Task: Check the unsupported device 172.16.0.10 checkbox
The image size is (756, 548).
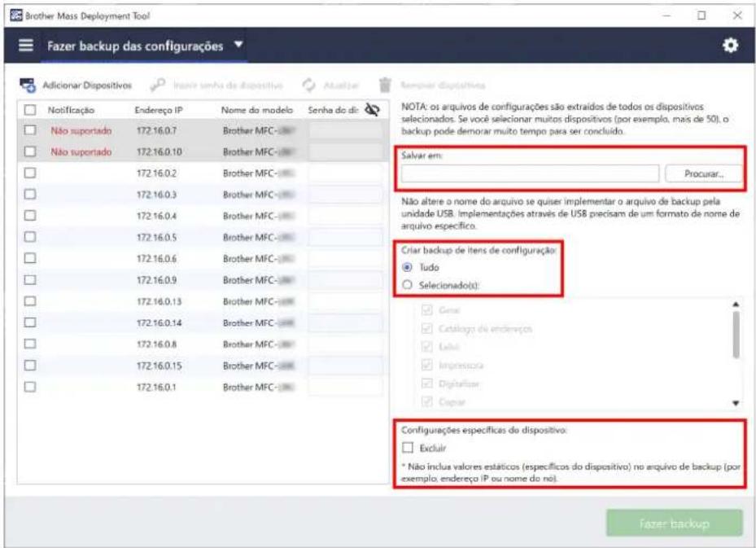Action: point(30,151)
